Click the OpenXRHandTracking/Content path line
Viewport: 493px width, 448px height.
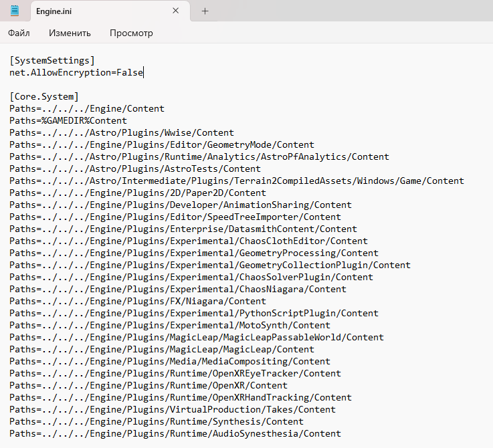pos(181,397)
